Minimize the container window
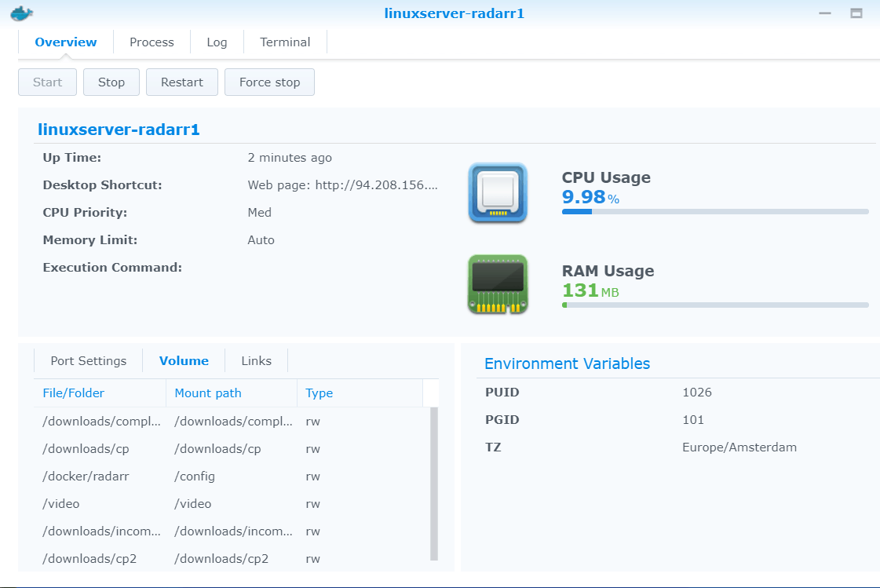The width and height of the screenshot is (880, 588). tap(824, 13)
